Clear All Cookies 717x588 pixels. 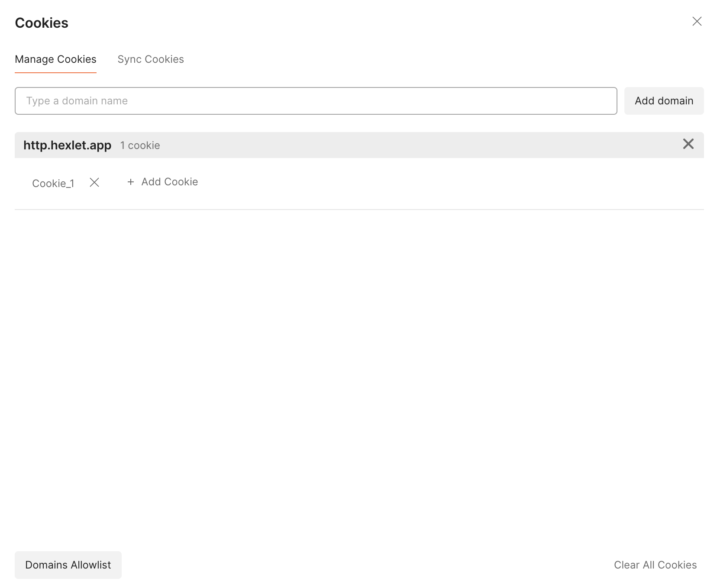655,565
